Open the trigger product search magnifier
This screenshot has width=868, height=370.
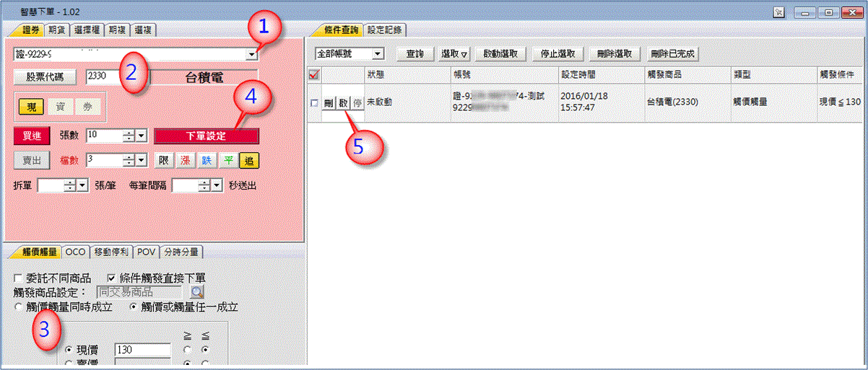pyautogui.click(x=196, y=292)
